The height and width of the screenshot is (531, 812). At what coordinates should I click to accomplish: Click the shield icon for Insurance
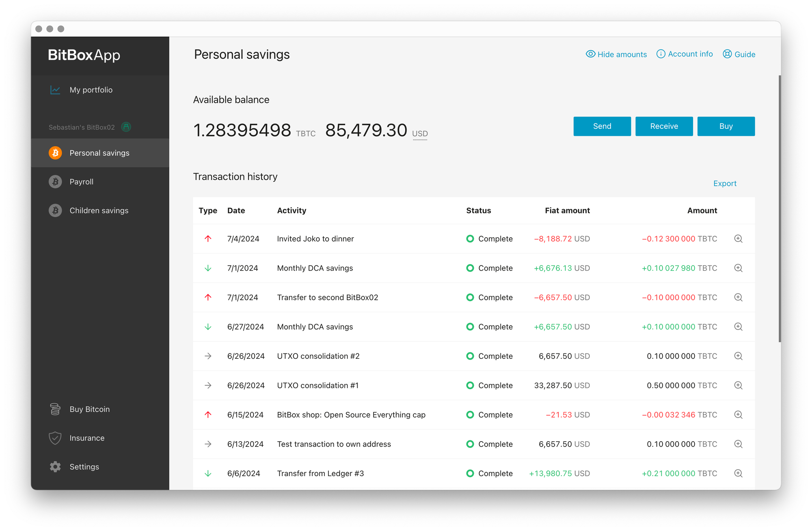point(55,438)
